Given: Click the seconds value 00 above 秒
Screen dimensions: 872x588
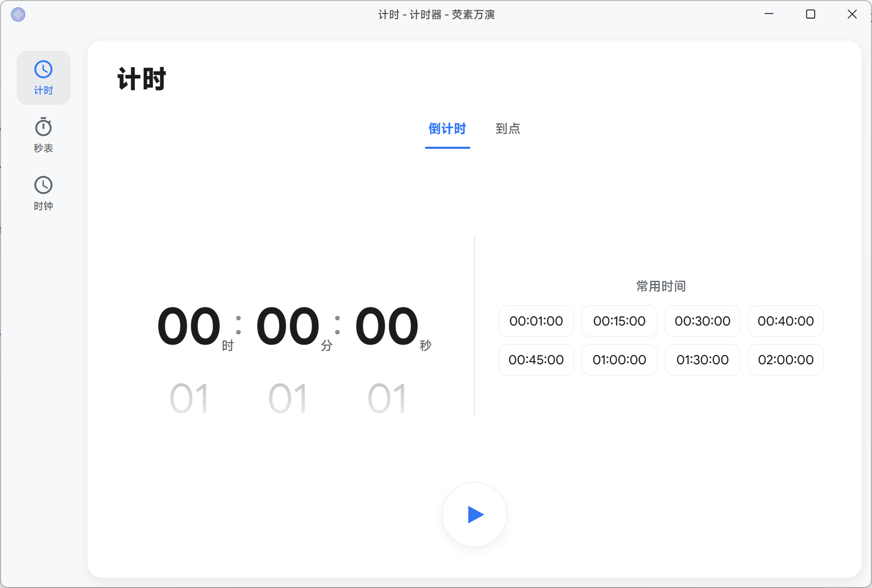Looking at the screenshot, I should [387, 326].
